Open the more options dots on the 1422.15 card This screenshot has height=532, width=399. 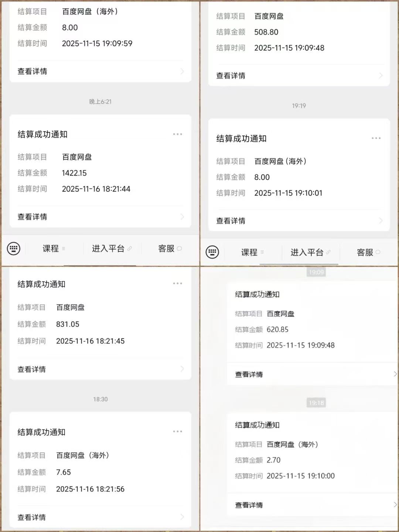click(177, 134)
